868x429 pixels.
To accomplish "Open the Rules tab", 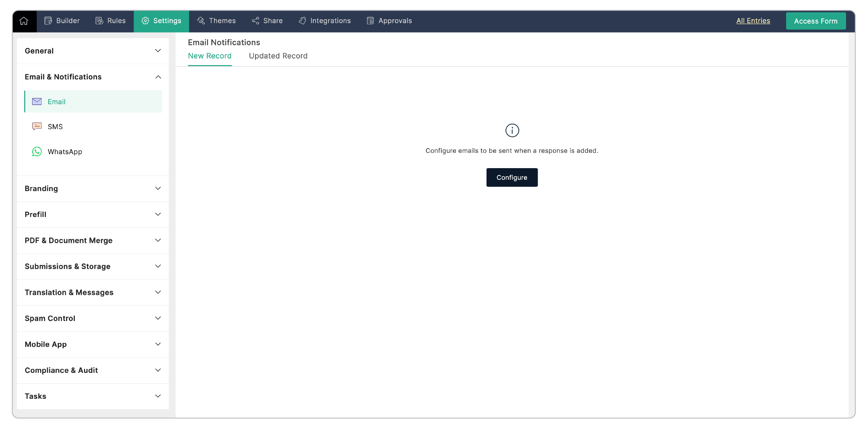I will click(x=111, y=21).
